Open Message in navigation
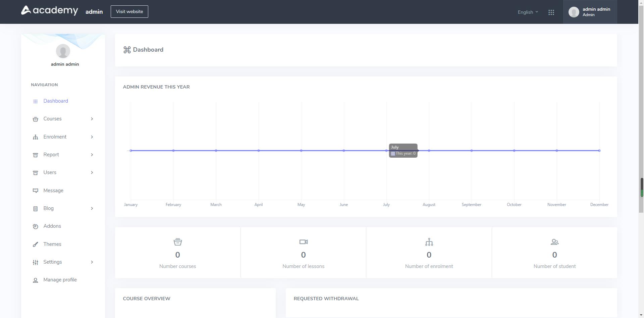The image size is (644, 318). [x=53, y=191]
